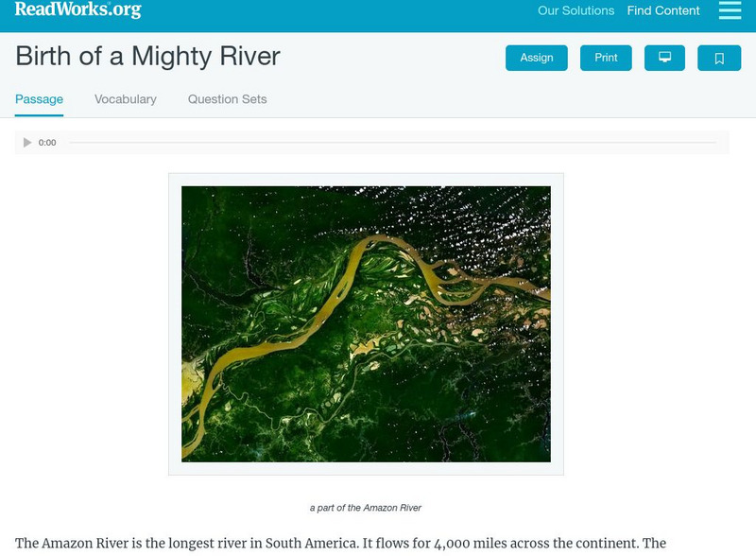Click the first paragraph of the passage
Viewport: 756px width, 556px height.
click(340, 544)
